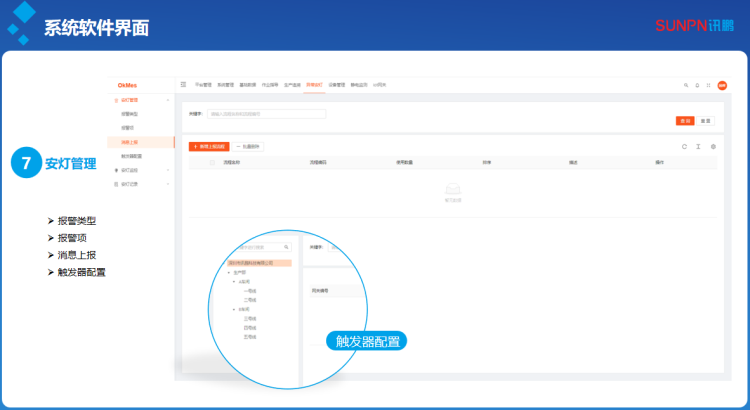The height and width of the screenshot is (410, 750).
Task: Tick the select-all checkbox in table header
Action: 212,161
